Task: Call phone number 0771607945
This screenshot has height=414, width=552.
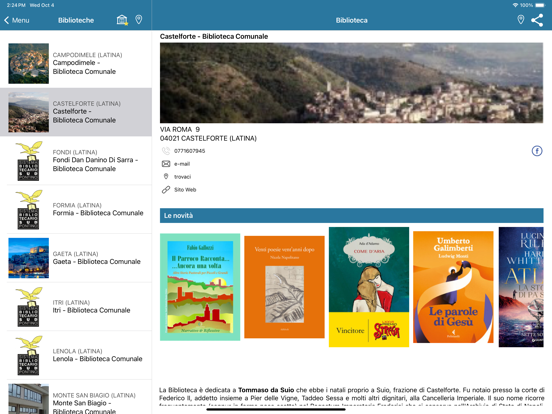Action: [189, 151]
